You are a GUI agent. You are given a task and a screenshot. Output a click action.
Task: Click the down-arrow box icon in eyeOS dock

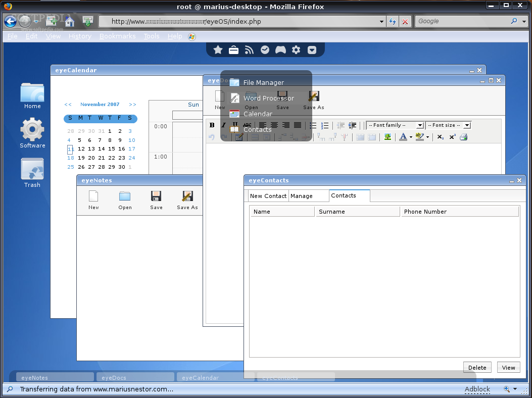(312, 50)
